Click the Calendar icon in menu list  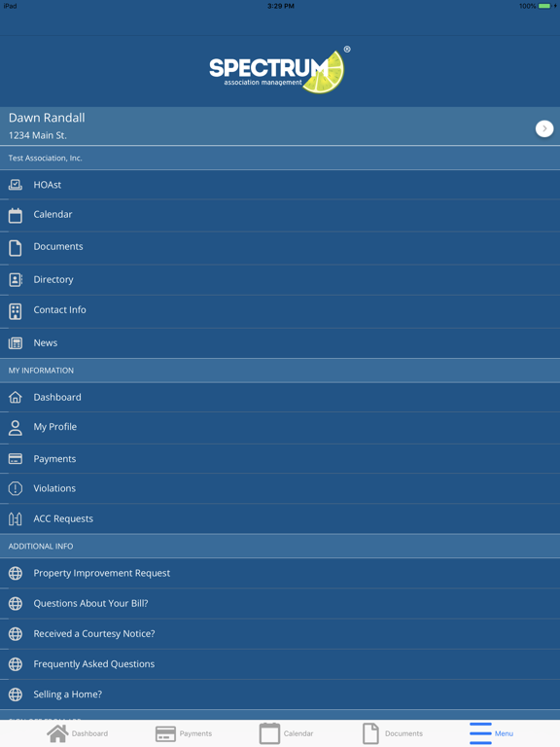click(x=16, y=215)
